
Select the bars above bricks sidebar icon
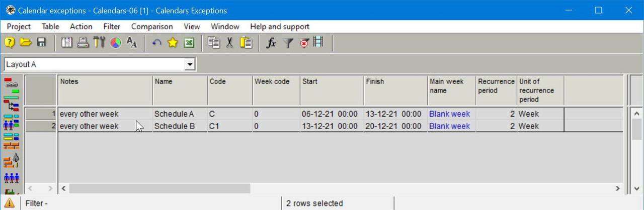(x=11, y=141)
